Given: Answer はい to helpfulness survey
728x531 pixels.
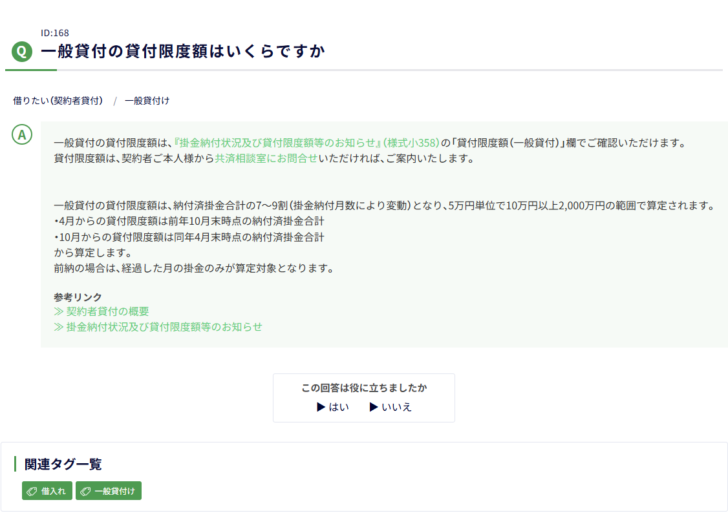Looking at the screenshot, I should 333,407.
